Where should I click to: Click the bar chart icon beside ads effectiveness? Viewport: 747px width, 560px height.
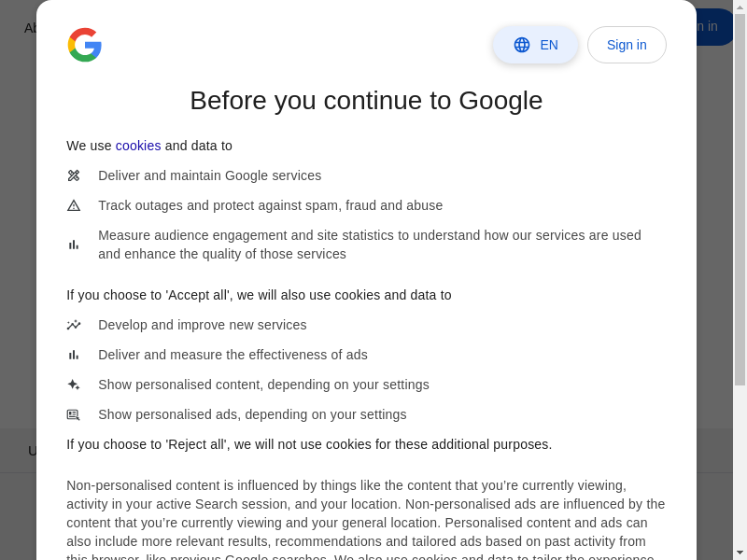click(74, 355)
